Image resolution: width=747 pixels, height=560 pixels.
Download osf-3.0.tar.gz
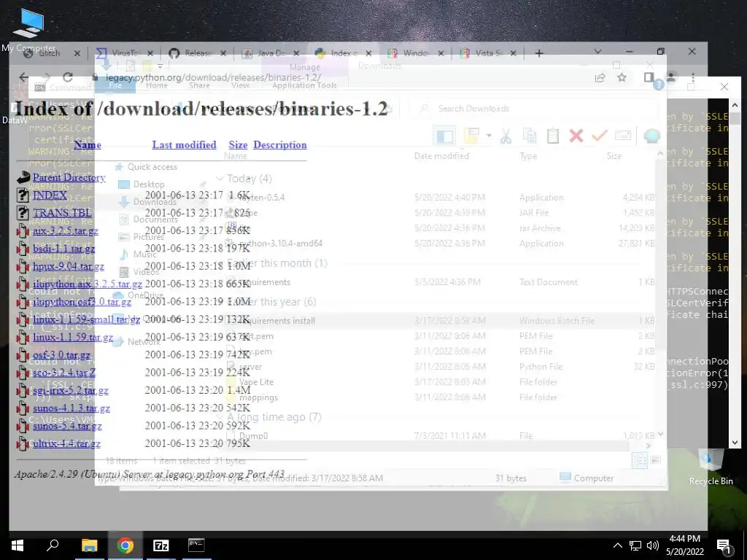tap(61, 355)
